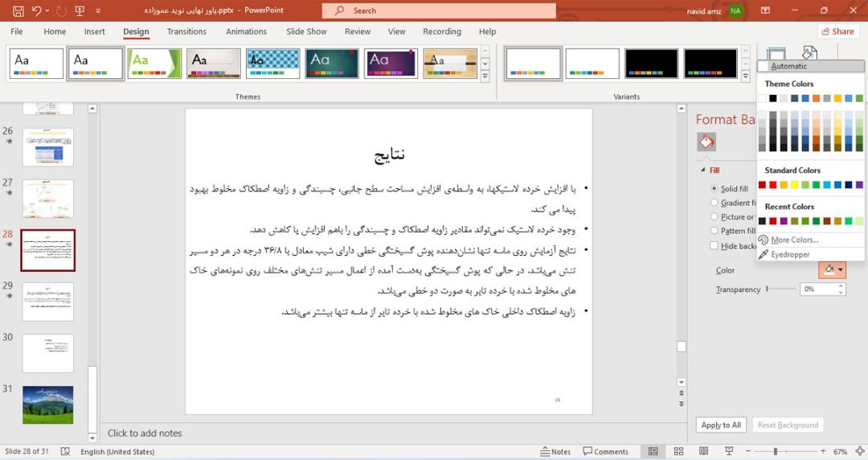Click the Undo arrow icon
Viewport: 868px width, 460px height.
tap(37, 10)
